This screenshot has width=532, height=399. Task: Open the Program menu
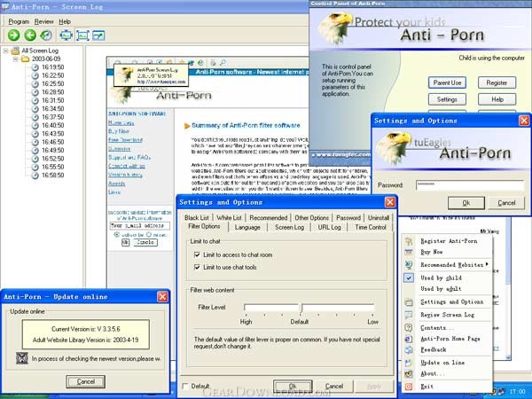[x=19, y=21]
